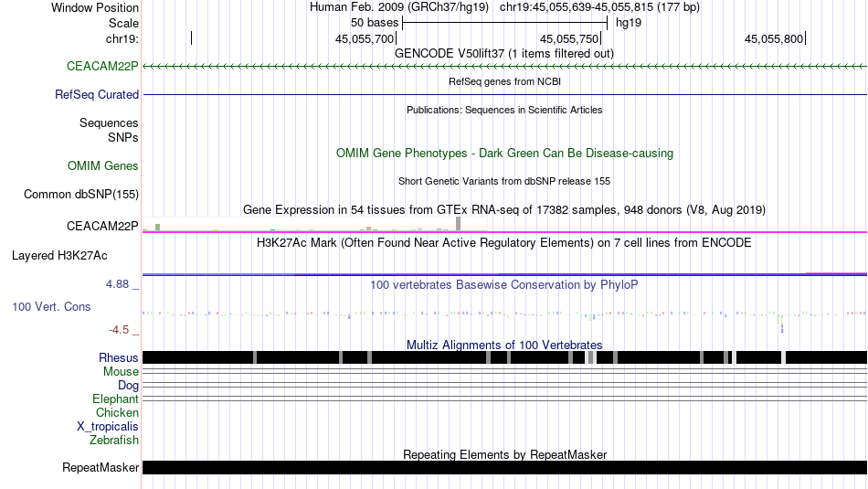
Task: Open 100 vertebrates Basewise Conservation title
Action: coord(504,285)
